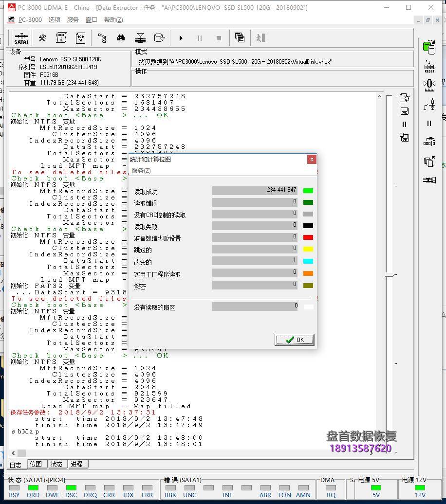Pause log output with the pause icon
Viewport: 446px width, 504px height.
404,124
